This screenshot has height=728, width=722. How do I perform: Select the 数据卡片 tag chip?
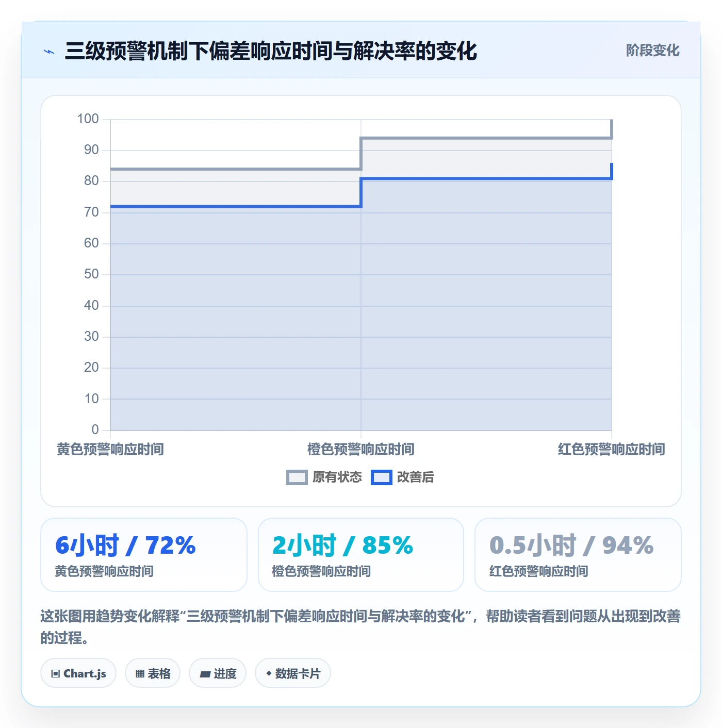tap(293, 673)
